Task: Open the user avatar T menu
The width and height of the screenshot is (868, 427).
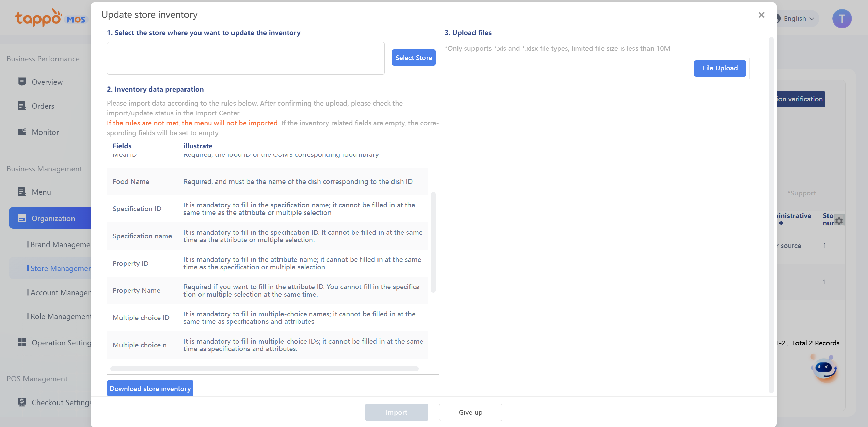Action: click(x=842, y=18)
